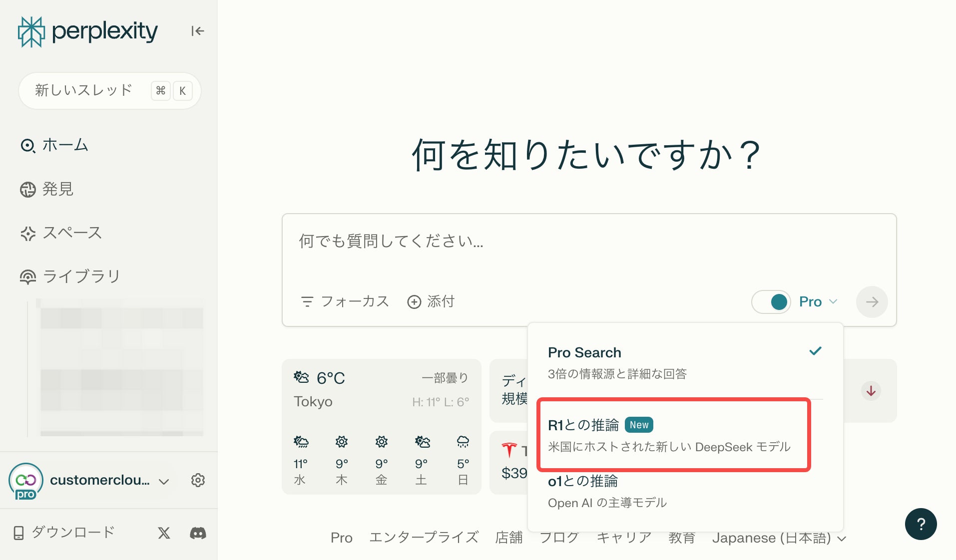Screen dimensions: 956x560
Task: Click the 店舗 footer link
Action: click(508, 538)
